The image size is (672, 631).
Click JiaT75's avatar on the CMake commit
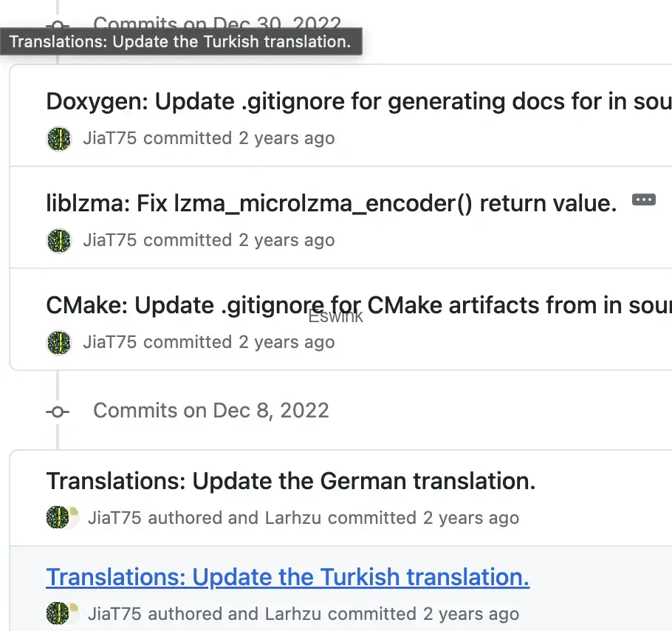pyautogui.click(x=59, y=342)
